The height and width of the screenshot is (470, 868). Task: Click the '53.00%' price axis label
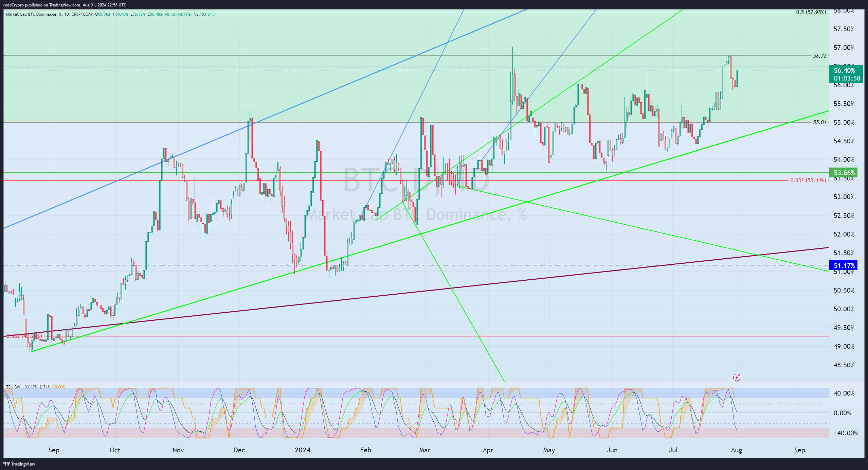click(x=844, y=197)
